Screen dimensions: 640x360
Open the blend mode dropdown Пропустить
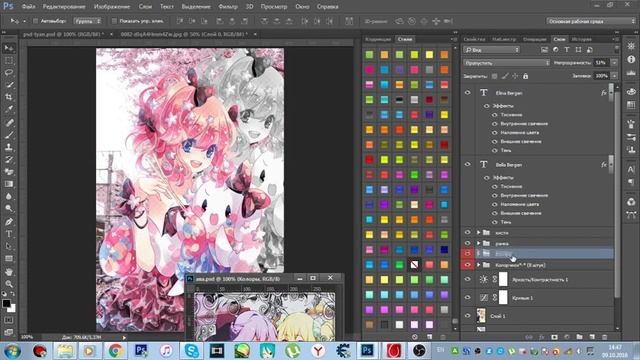(x=507, y=63)
